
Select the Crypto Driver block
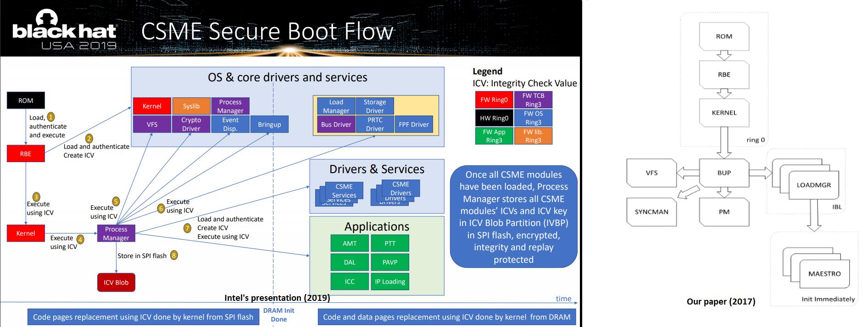pos(191,124)
